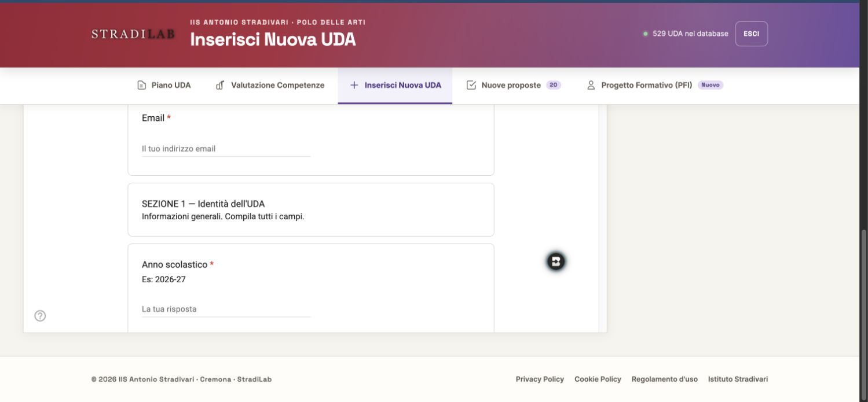
Task: Click the 'Email' field label
Action: point(153,118)
